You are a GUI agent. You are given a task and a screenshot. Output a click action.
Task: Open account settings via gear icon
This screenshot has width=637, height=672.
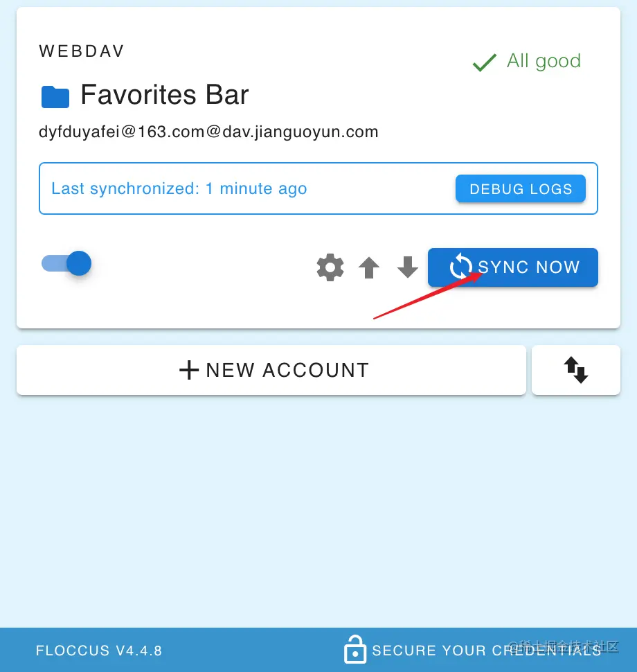pos(330,267)
